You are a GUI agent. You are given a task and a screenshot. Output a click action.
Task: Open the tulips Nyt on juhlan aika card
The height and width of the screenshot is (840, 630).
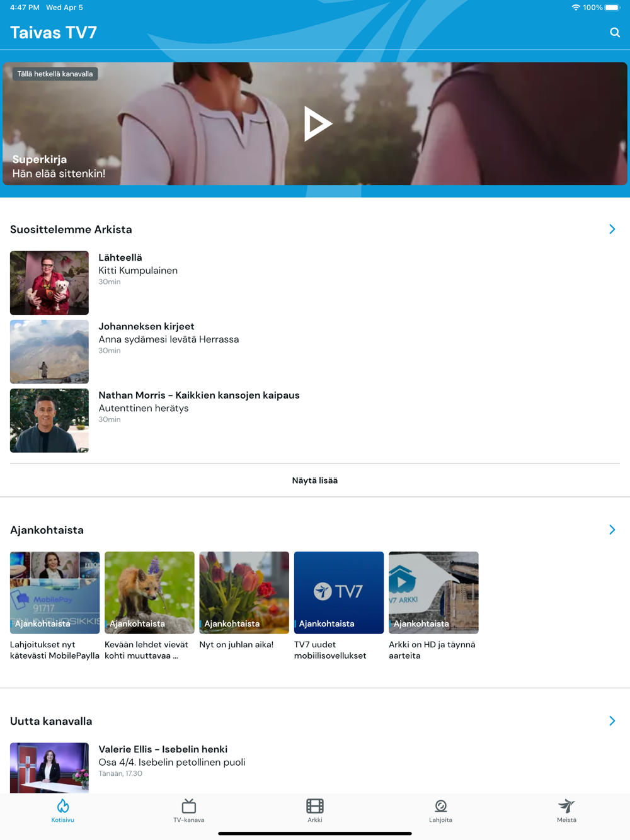(244, 593)
